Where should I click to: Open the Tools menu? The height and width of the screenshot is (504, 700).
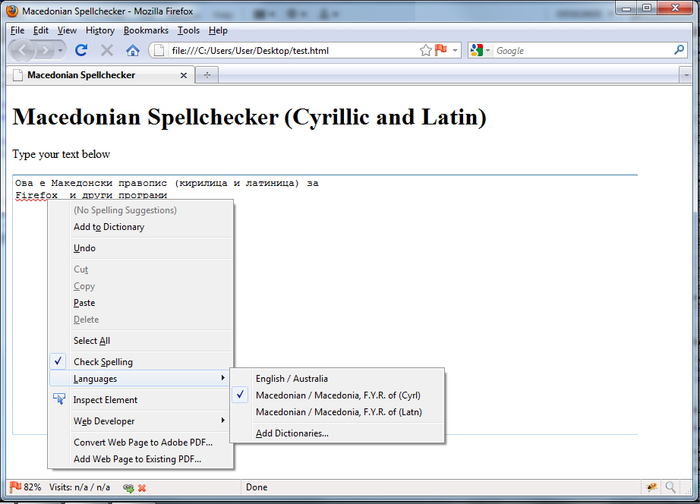click(x=188, y=30)
